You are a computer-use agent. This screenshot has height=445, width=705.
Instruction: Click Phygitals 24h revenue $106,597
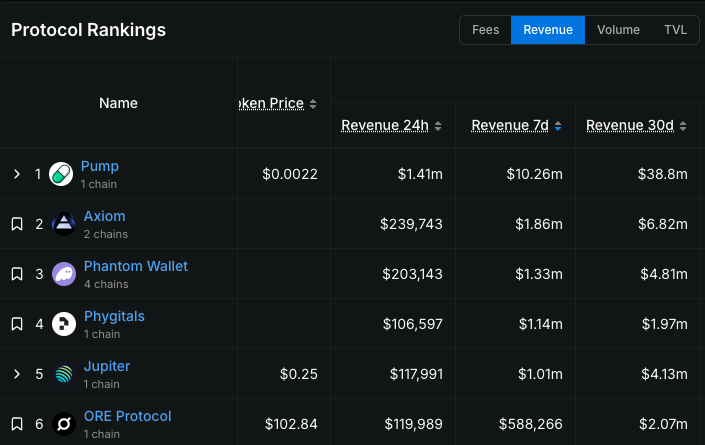pyautogui.click(x=413, y=324)
